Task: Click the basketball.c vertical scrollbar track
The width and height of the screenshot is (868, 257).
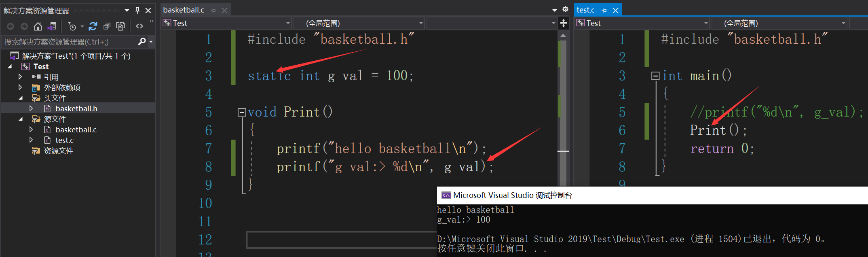Action: click(x=563, y=113)
